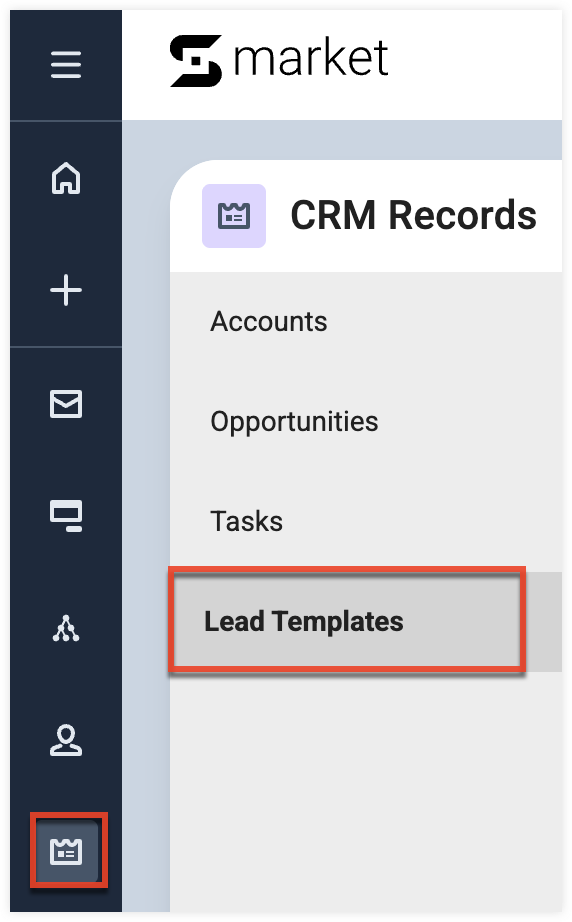
Task: Open Accounts in CRM Records
Action: click(269, 322)
